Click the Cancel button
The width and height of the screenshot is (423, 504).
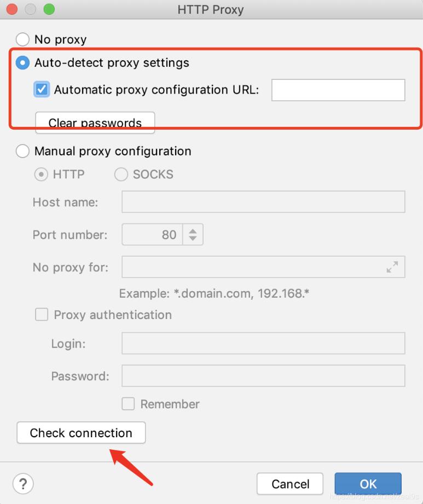[x=291, y=484]
